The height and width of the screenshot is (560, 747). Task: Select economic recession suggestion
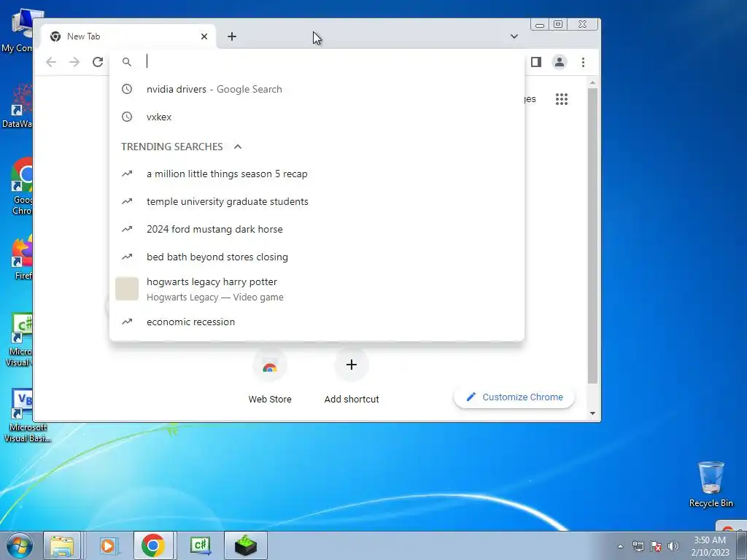(x=317, y=322)
